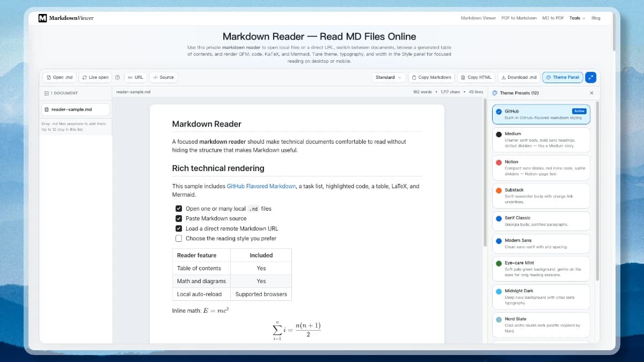Click the 'Inline math' line
Viewport: 644px width, 362px height.
(x=201, y=310)
